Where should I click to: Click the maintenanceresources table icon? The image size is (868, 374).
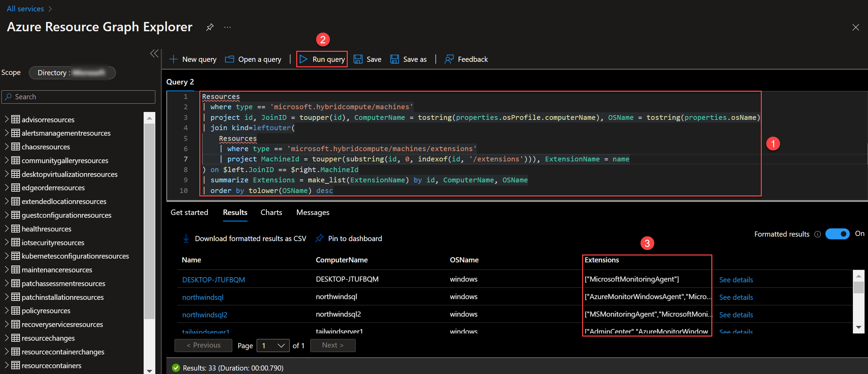pyautogui.click(x=15, y=270)
